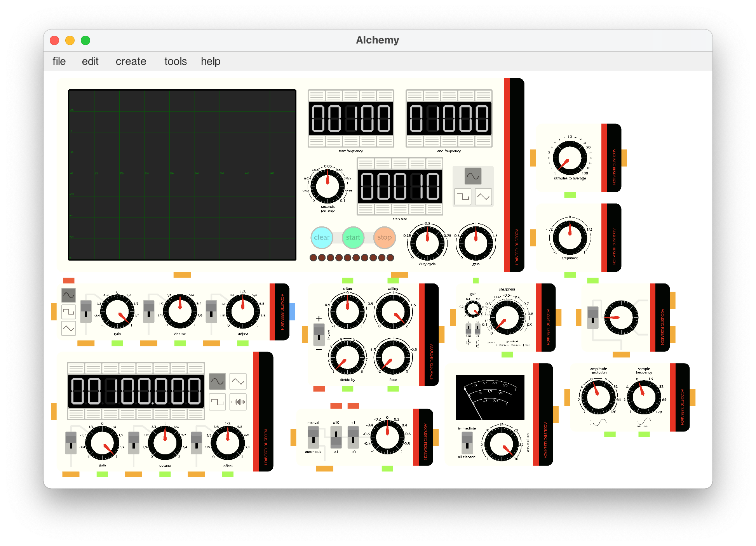Open the tools menu

coord(175,61)
